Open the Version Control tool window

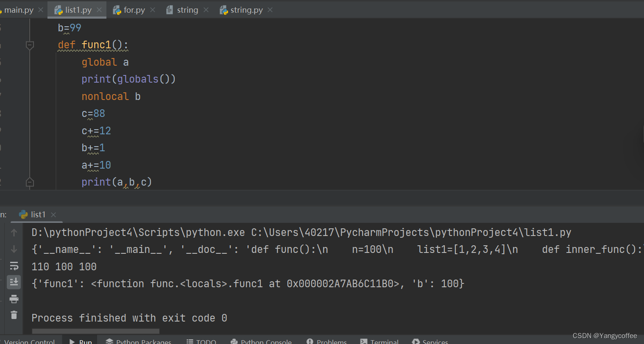28,341
